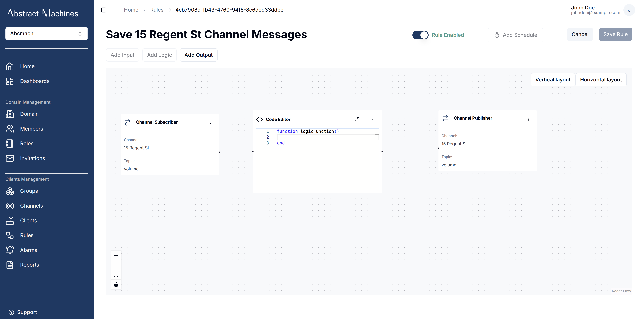The image size is (644, 319).
Task: Click the Cancel button
Action: coord(580,34)
